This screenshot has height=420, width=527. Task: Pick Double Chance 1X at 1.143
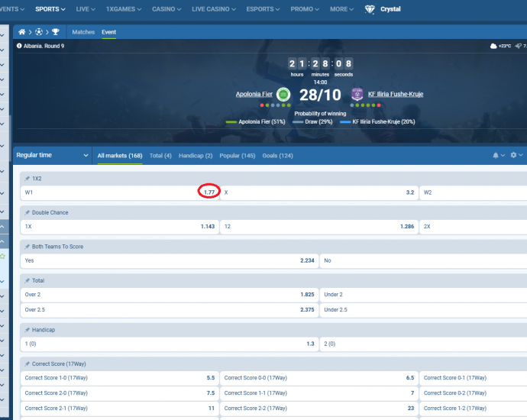pos(120,227)
